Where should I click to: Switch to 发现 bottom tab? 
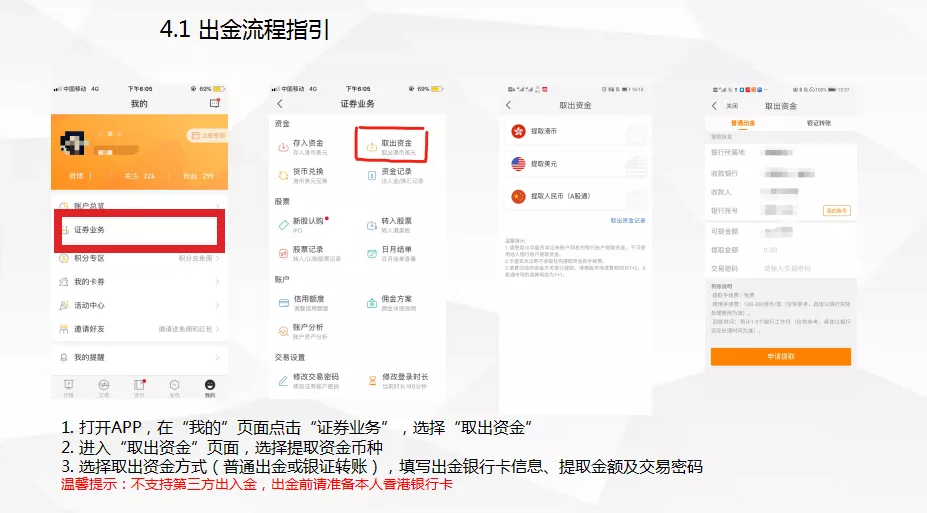coord(174,388)
